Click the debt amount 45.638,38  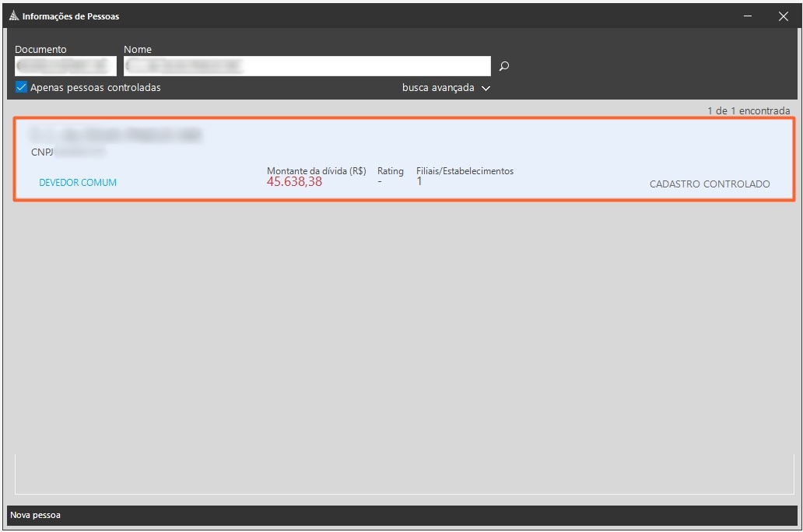tap(294, 182)
